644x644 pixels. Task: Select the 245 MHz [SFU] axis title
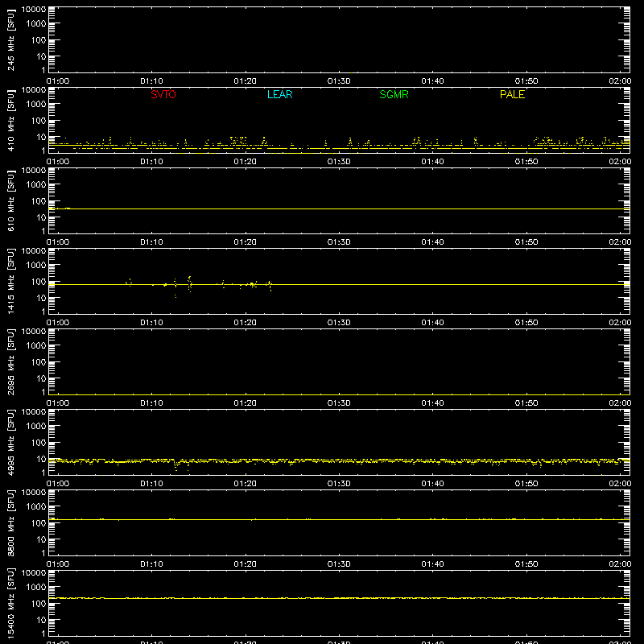(x=10, y=40)
